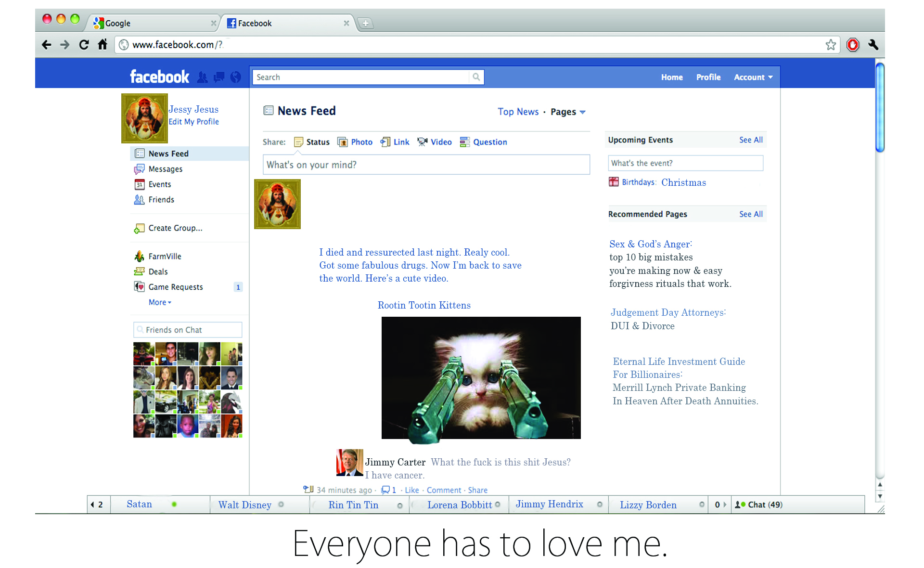This screenshot has width=924, height=568.
Task: Close the Google tab
Action: 213,23
